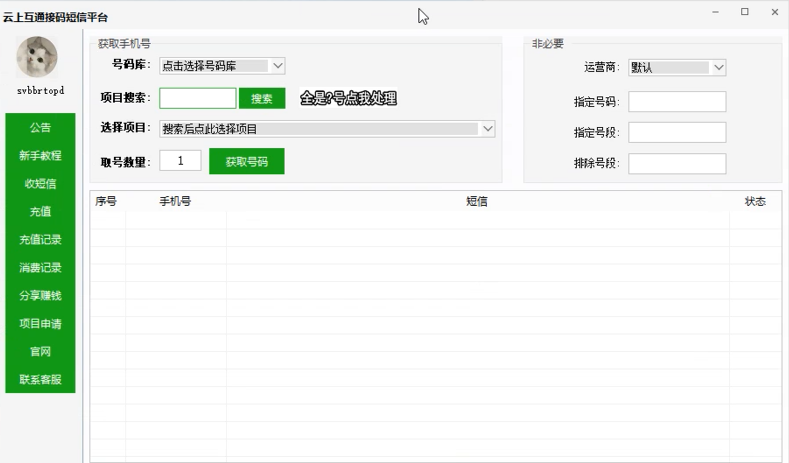View 消费记录 from the sidebar
Image resolution: width=789 pixels, height=463 pixels.
pyautogui.click(x=40, y=268)
